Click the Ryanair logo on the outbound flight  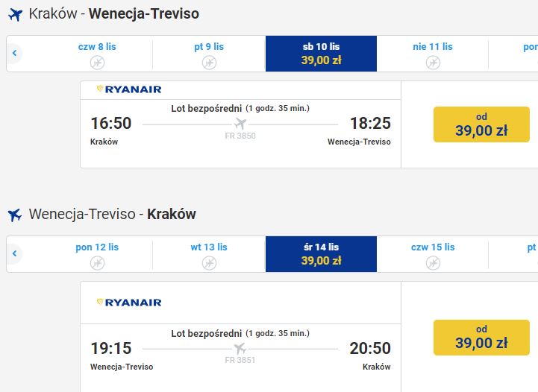coord(129,89)
